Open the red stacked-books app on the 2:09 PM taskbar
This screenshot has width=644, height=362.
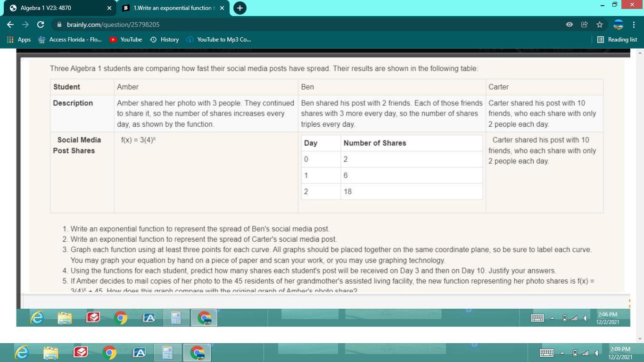coord(80,352)
